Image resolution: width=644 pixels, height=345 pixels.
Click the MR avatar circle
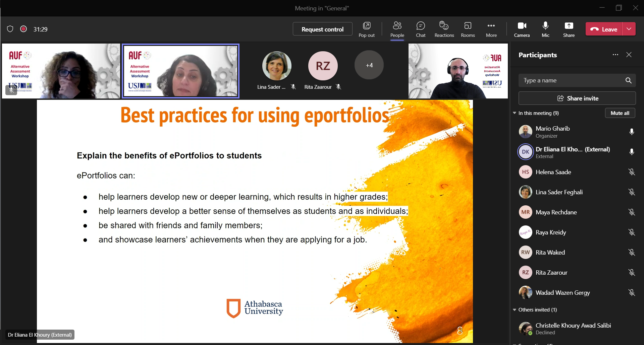coord(525,212)
